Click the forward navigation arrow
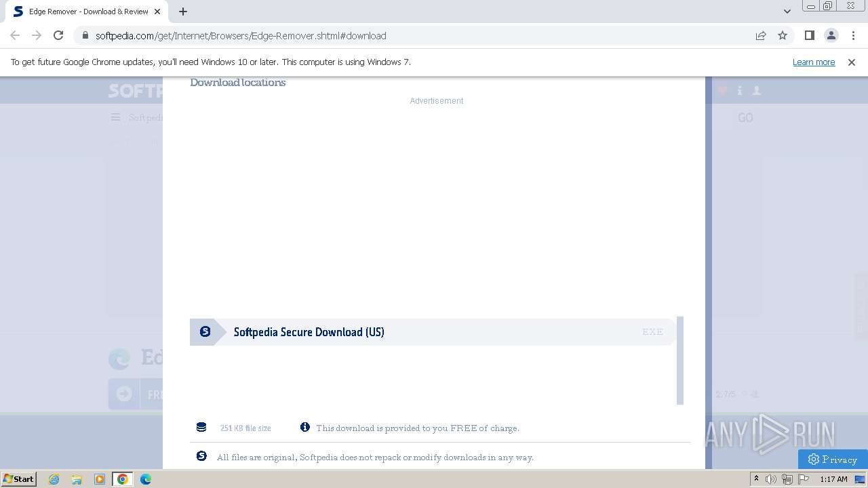The height and width of the screenshot is (488, 868). (37, 36)
